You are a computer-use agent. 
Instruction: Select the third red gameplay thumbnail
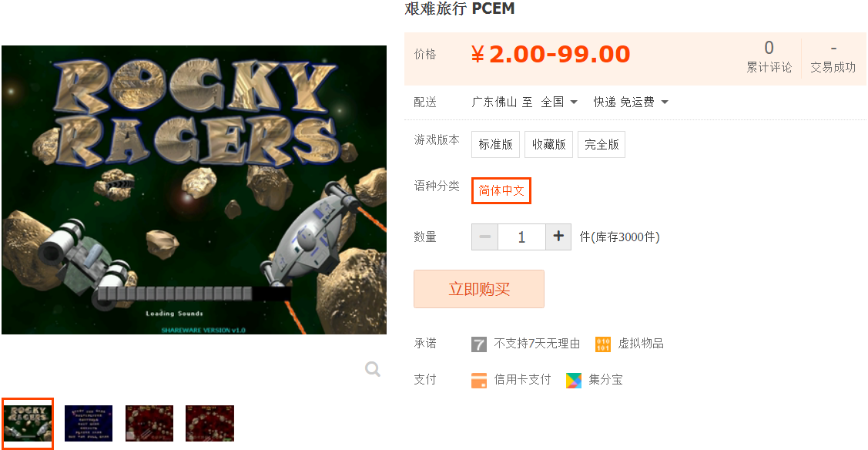pyautogui.click(x=149, y=424)
